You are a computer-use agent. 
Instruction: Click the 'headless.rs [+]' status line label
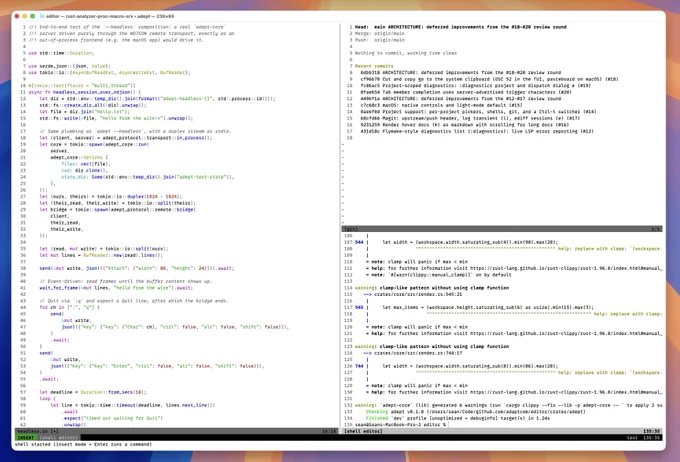[x=37, y=431]
